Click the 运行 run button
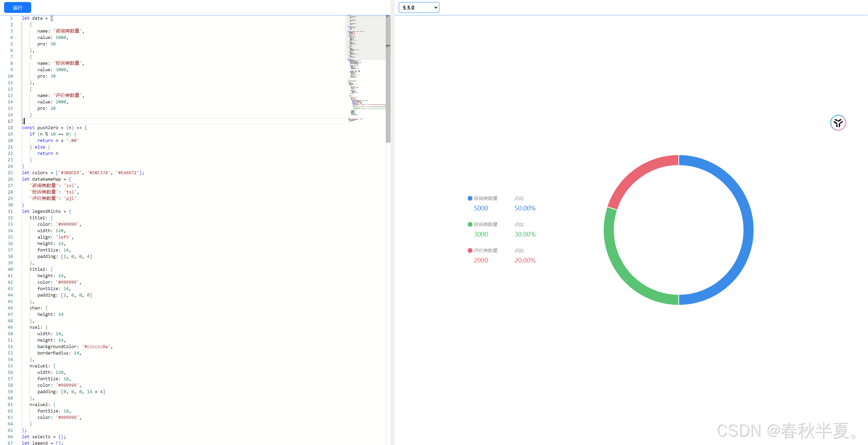Image resolution: width=868 pixels, height=445 pixels. point(17,7)
